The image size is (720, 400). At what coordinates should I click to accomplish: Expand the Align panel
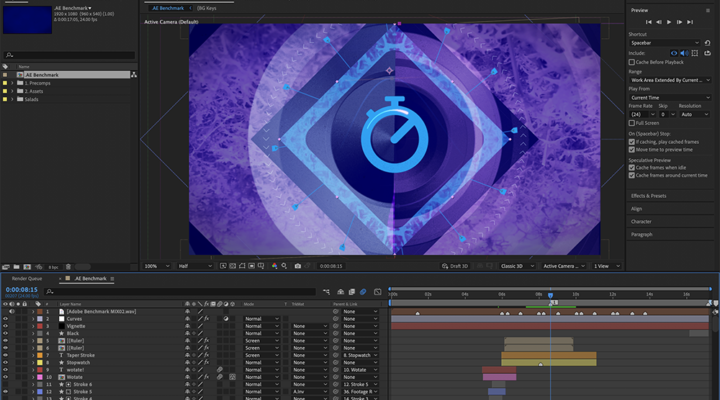pyautogui.click(x=636, y=209)
